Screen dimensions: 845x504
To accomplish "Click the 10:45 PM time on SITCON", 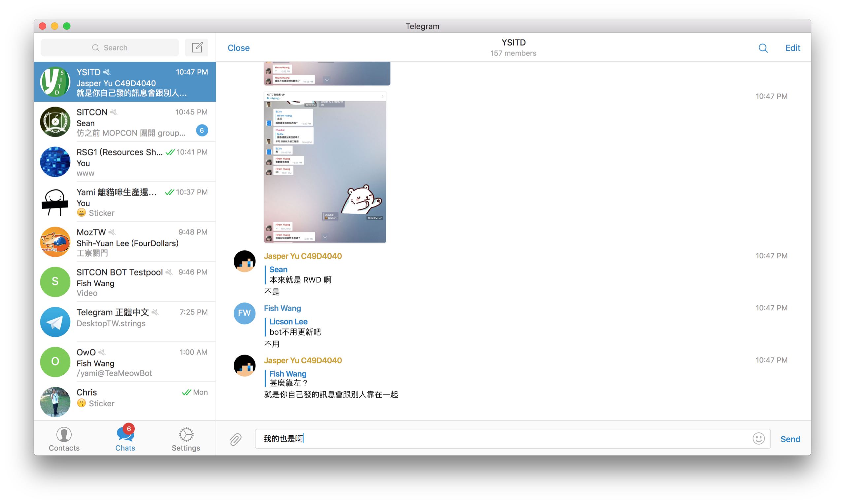I will pos(191,112).
